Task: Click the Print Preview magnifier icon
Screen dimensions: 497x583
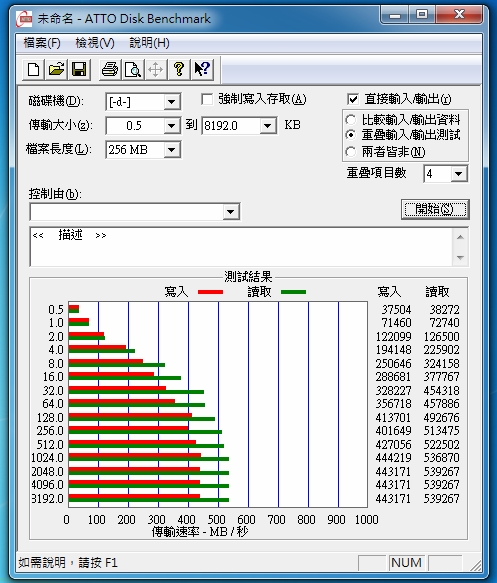Action: click(133, 69)
